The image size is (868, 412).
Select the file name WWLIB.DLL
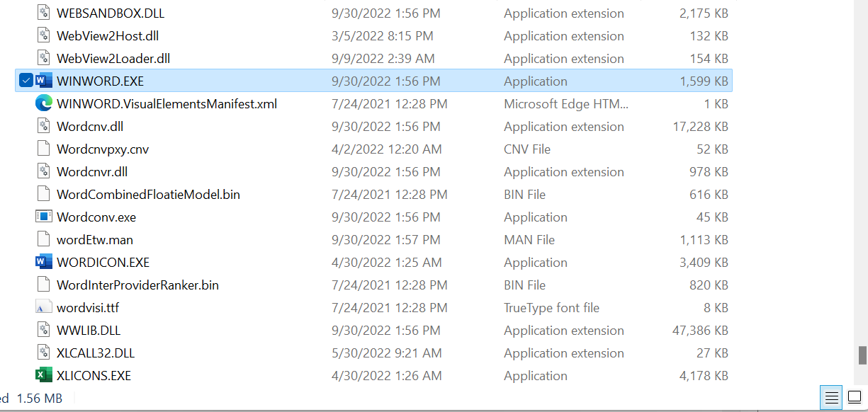click(x=89, y=331)
